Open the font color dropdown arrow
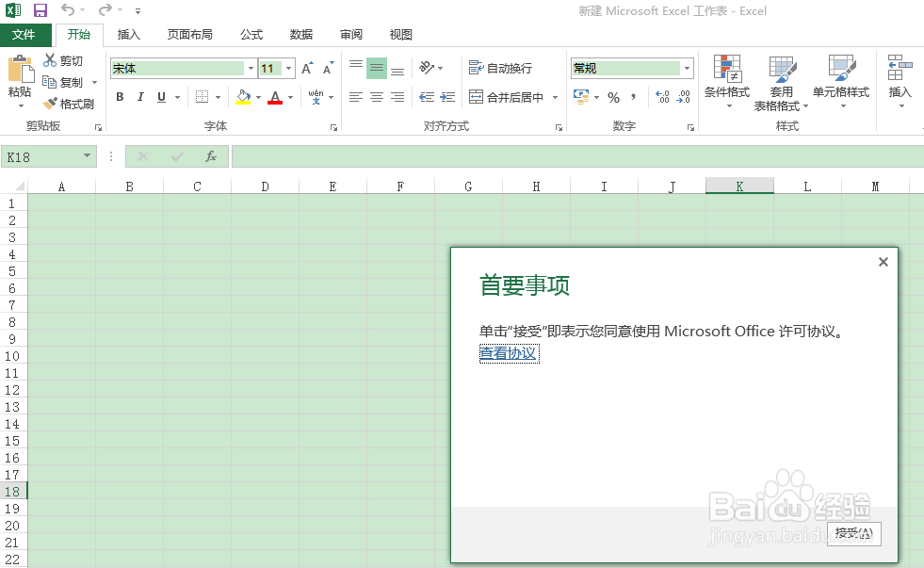The width and height of the screenshot is (924, 568). 290,98
